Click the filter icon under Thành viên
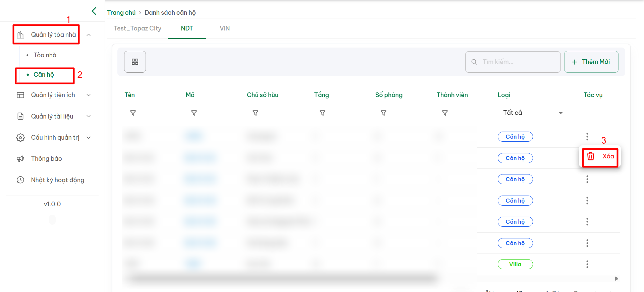Screen dimensions: 644x292 click(x=445, y=113)
